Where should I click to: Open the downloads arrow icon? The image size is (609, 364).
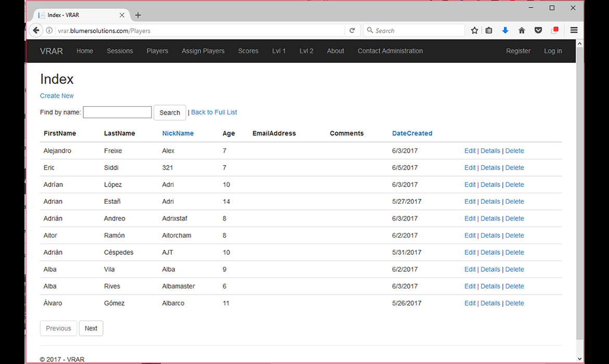(x=505, y=31)
